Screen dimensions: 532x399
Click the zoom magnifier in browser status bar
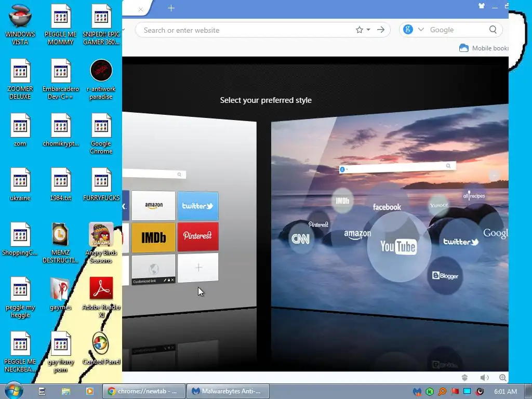pos(503,378)
